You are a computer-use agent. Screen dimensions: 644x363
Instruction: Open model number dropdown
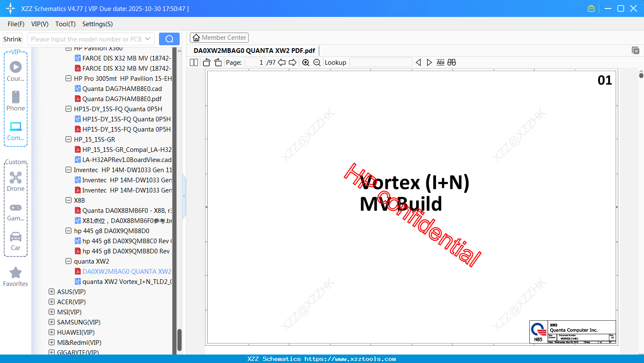(148, 39)
